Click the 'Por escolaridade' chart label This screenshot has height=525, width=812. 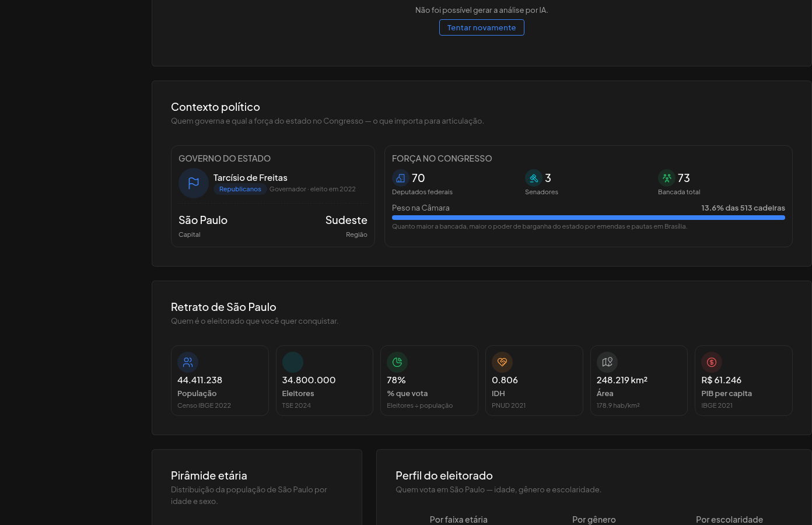tap(729, 520)
